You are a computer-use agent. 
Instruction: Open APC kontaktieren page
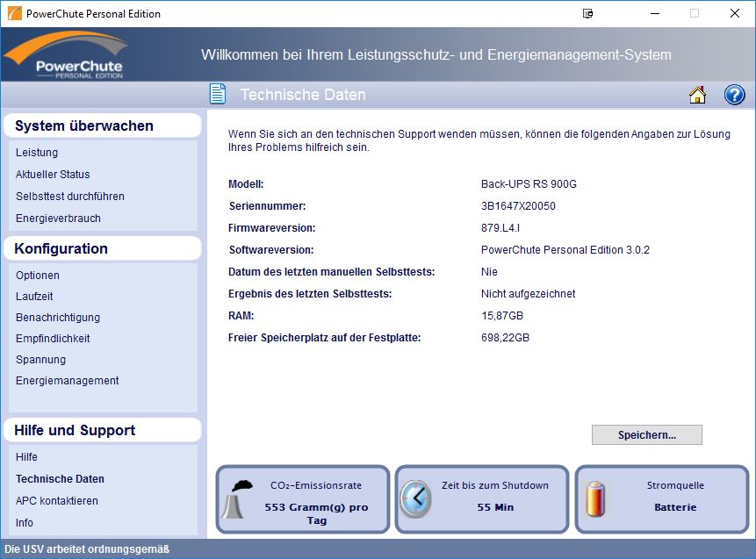tap(56, 501)
